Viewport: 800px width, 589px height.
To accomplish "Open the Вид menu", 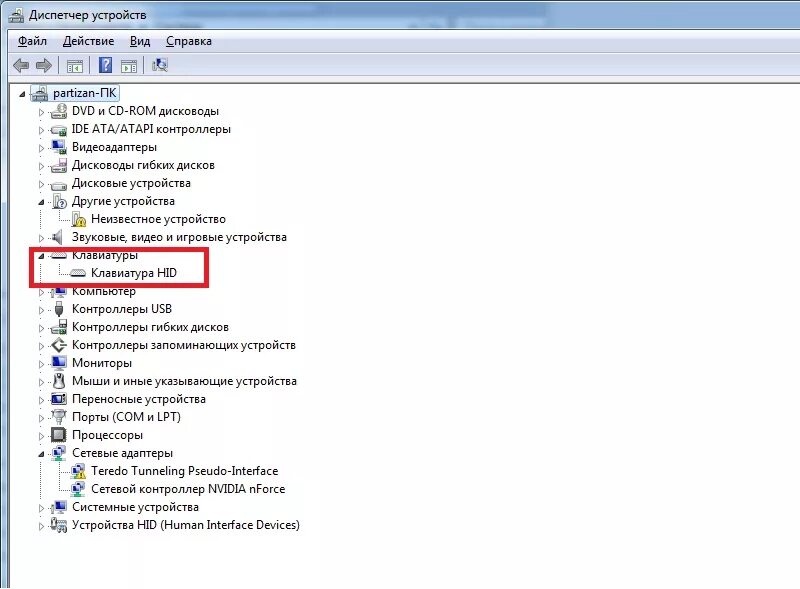I will (140, 41).
